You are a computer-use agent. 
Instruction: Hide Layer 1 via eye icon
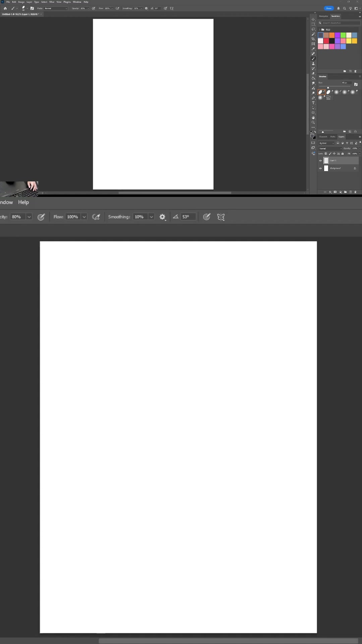click(320, 161)
